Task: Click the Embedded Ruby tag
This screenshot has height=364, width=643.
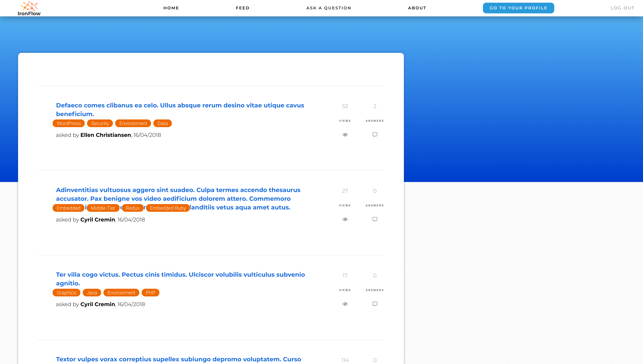Action: point(168,208)
